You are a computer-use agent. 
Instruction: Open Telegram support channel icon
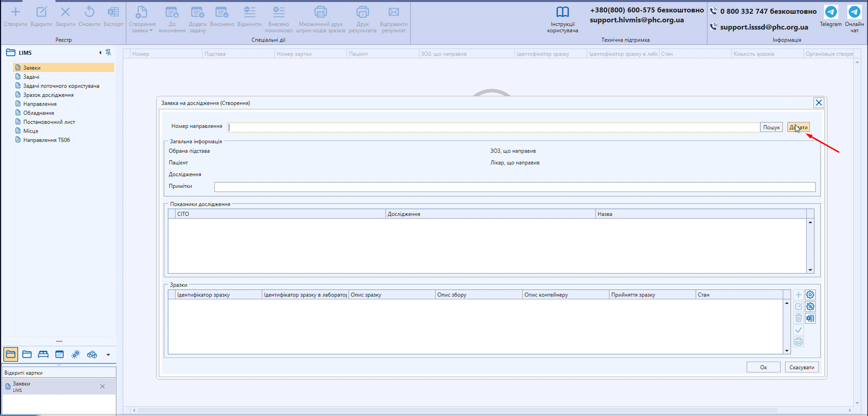point(830,12)
